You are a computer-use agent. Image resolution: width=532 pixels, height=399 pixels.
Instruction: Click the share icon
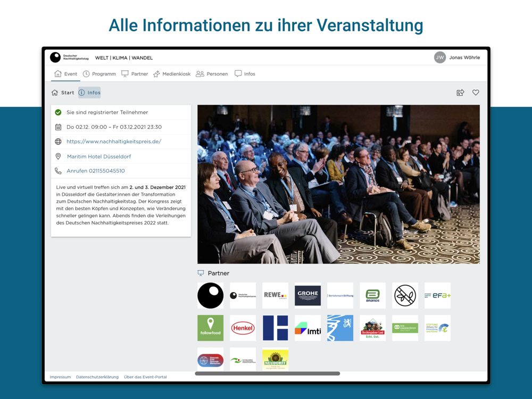460,93
